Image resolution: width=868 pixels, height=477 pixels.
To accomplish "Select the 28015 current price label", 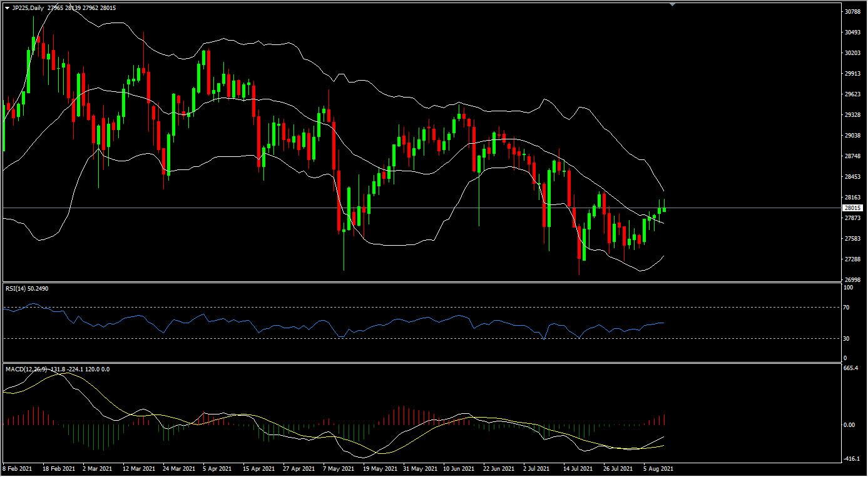I will coord(852,208).
